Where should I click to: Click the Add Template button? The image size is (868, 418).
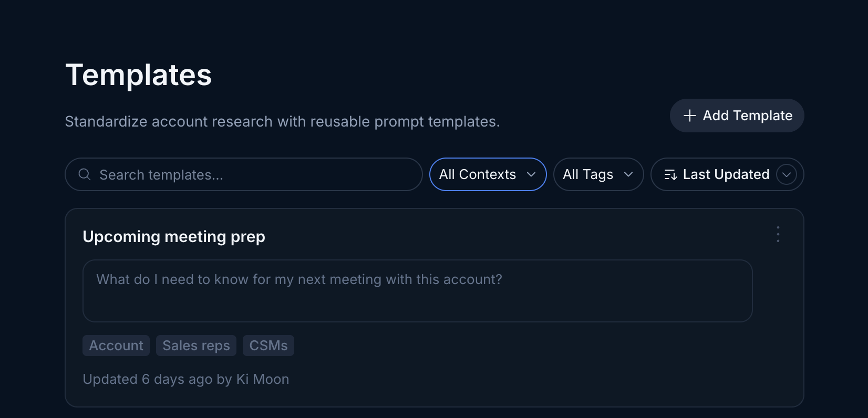(737, 116)
